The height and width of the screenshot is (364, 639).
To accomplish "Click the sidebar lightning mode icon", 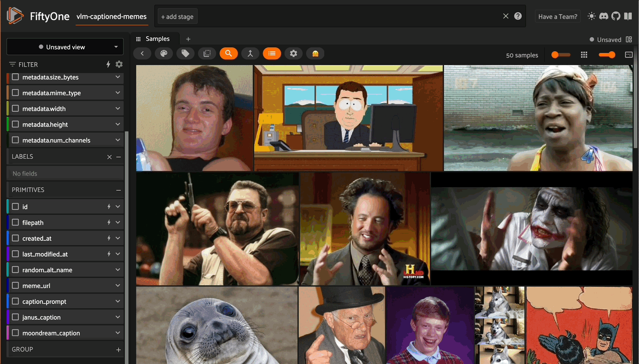I will [x=108, y=64].
